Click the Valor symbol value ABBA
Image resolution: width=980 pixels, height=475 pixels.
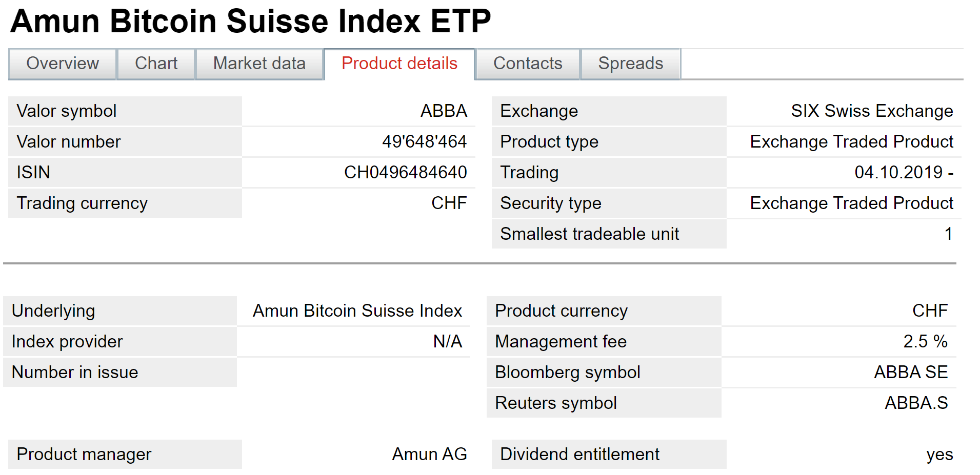coord(444,111)
